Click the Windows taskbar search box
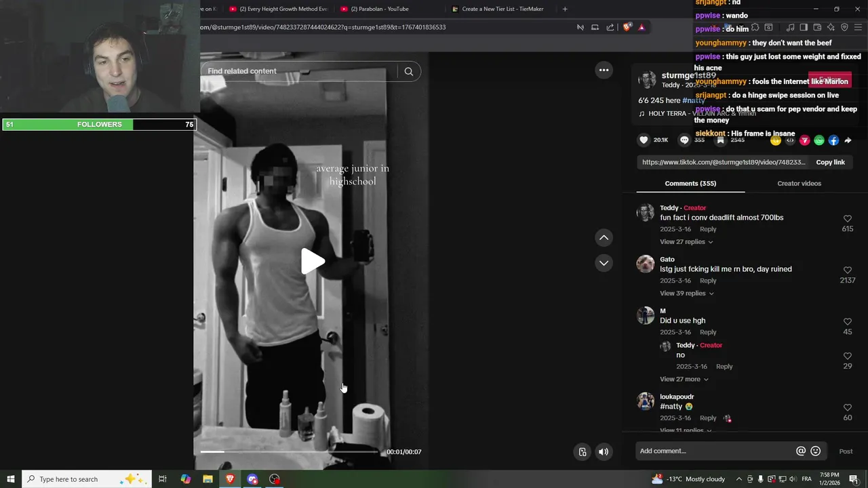Viewport: 868px width, 488px height. point(87,479)
